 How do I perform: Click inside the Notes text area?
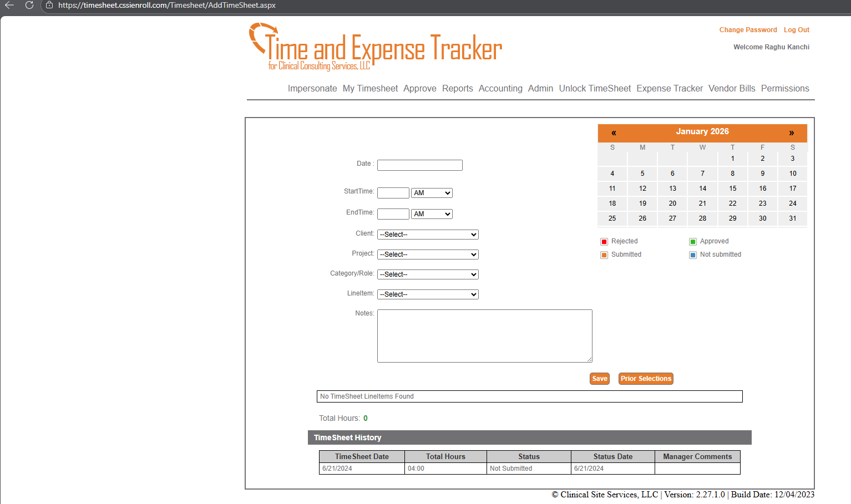click(485, 336)
